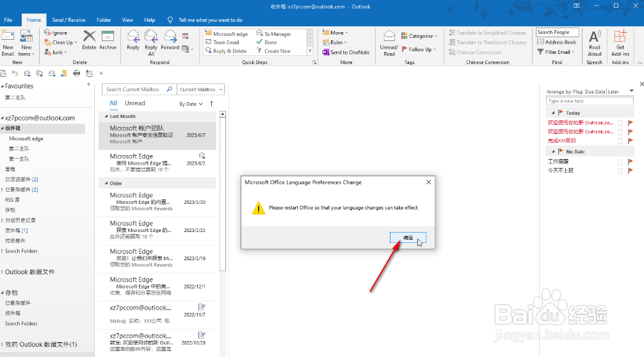This screenshot has width=644, height=357.
Task: Open the Filter Email dropdown
Action: [x=556, y=52]
